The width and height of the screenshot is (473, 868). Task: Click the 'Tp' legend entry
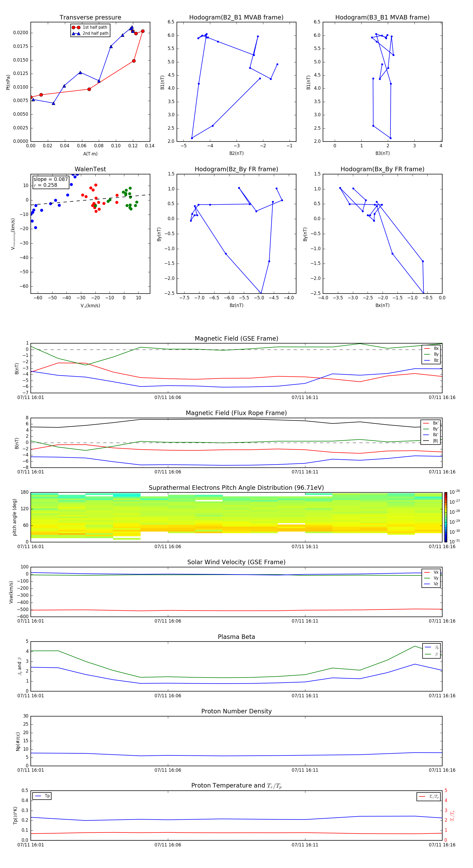[42, 796]
